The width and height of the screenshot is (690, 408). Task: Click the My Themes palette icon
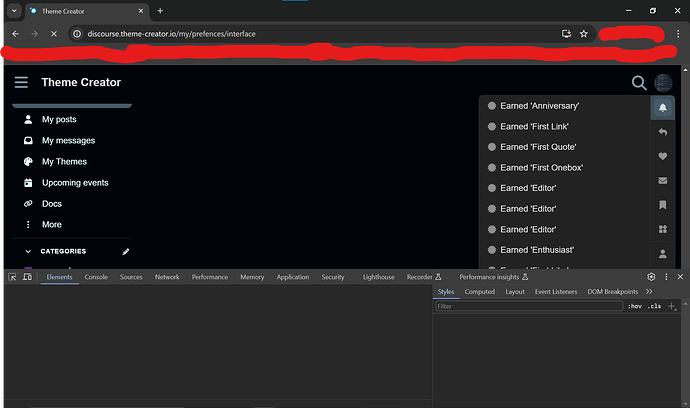(28, 162)
